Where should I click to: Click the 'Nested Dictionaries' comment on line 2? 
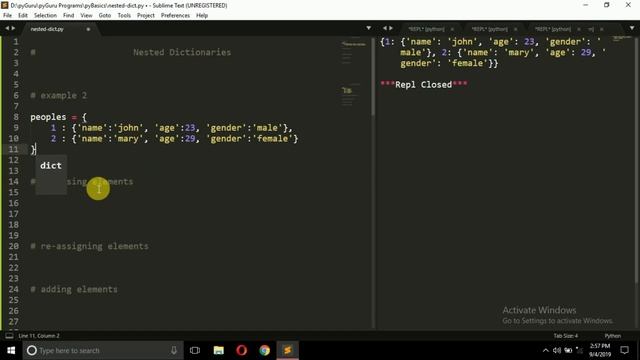point(182,52)
